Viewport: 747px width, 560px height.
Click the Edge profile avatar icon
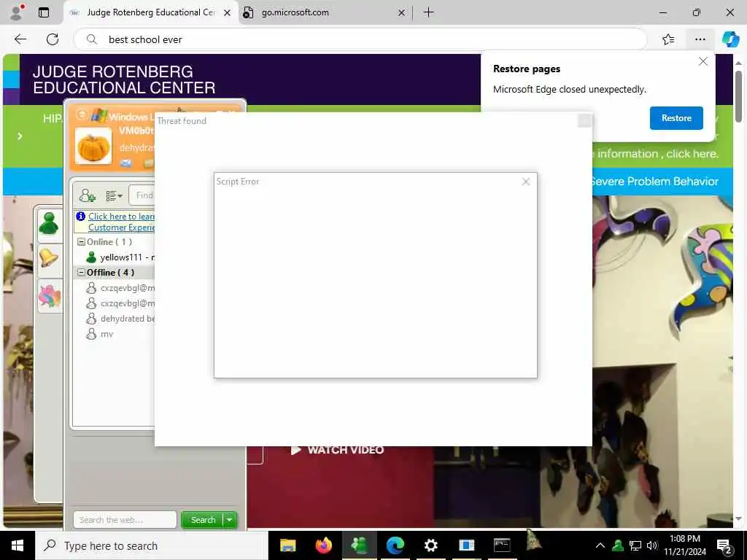pyautogui.click(x=18, y=12)
